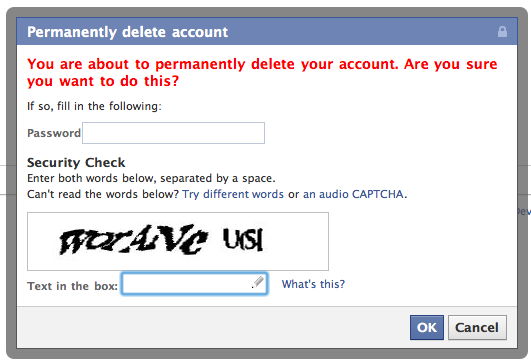
Task: Open the "What's this?" help link
Action: point(313,284)
